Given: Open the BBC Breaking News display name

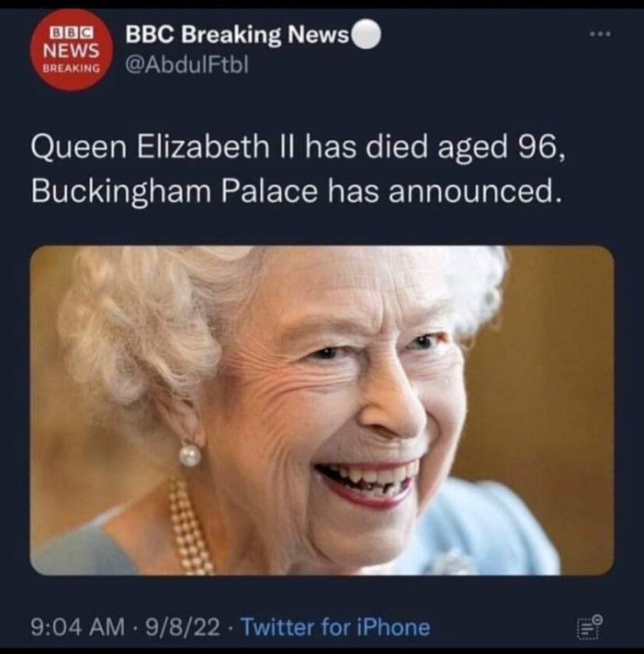Looking at the screenshot, I should [x=237, y=34].
